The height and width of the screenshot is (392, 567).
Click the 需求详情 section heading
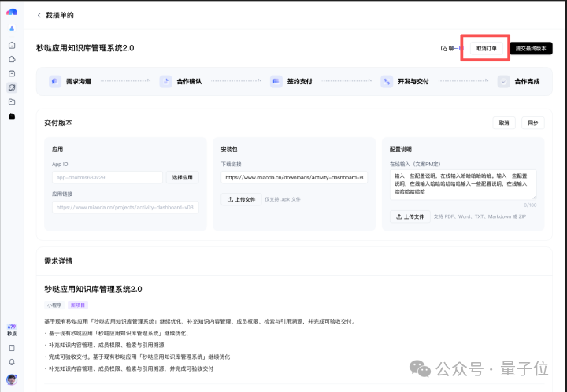58,261
